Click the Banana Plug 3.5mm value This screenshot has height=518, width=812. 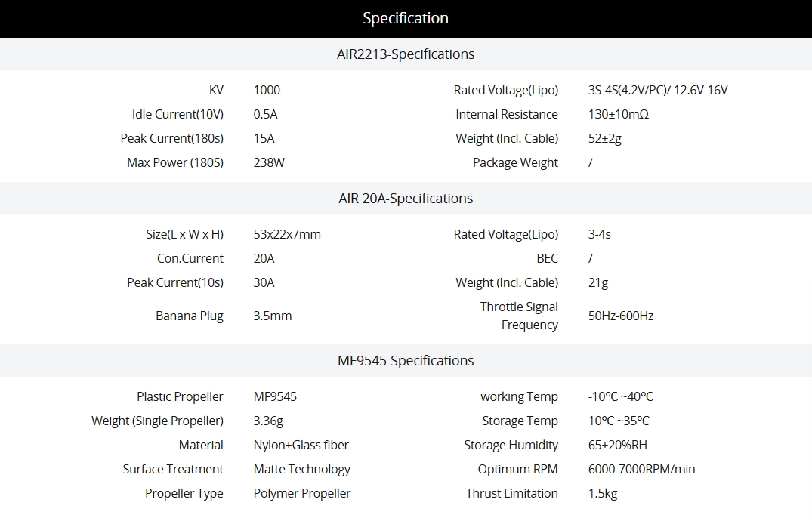click(x=273, y=316)
